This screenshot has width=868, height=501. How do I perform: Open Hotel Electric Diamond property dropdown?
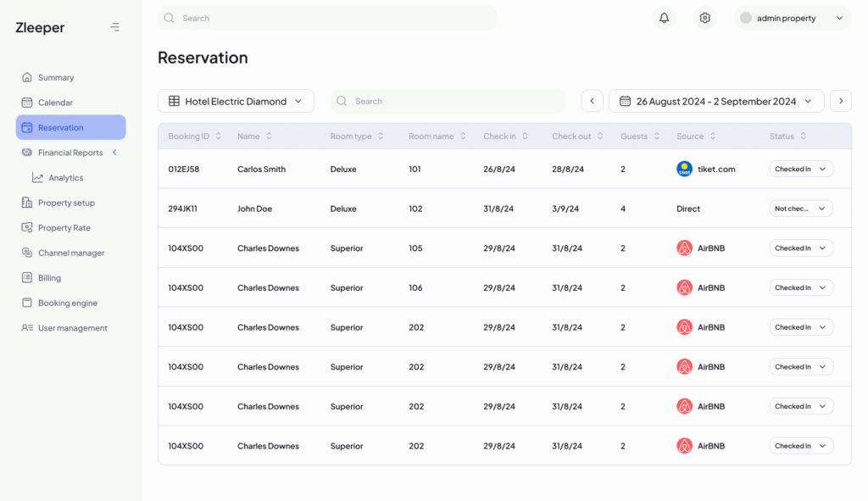pos(236,101)
